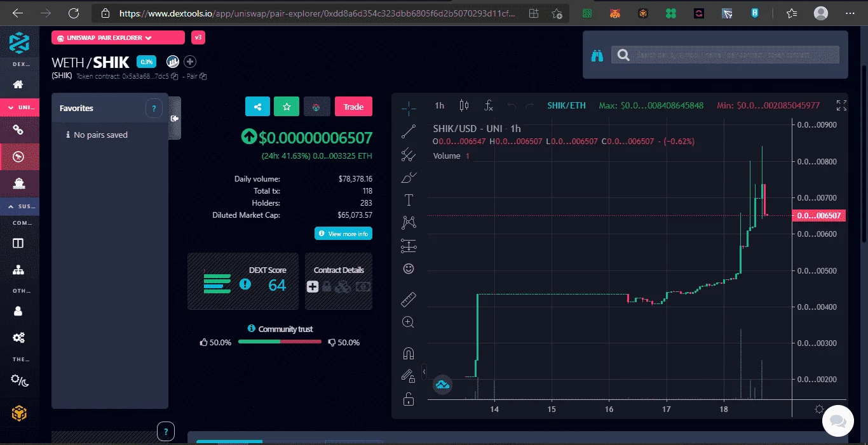Open the emoji icons tool

pyautogui.click(x=409, y=269)
